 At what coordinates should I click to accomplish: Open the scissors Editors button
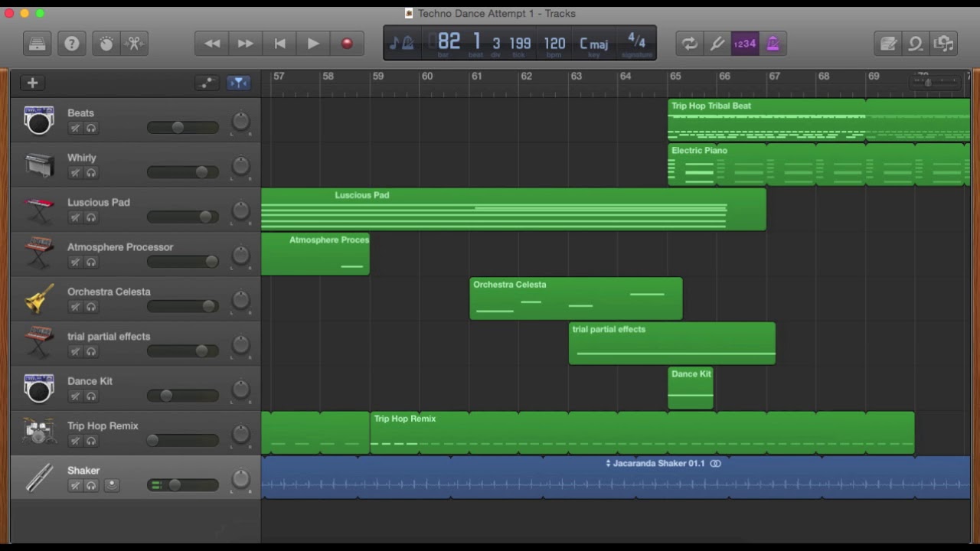coord(135,44)
